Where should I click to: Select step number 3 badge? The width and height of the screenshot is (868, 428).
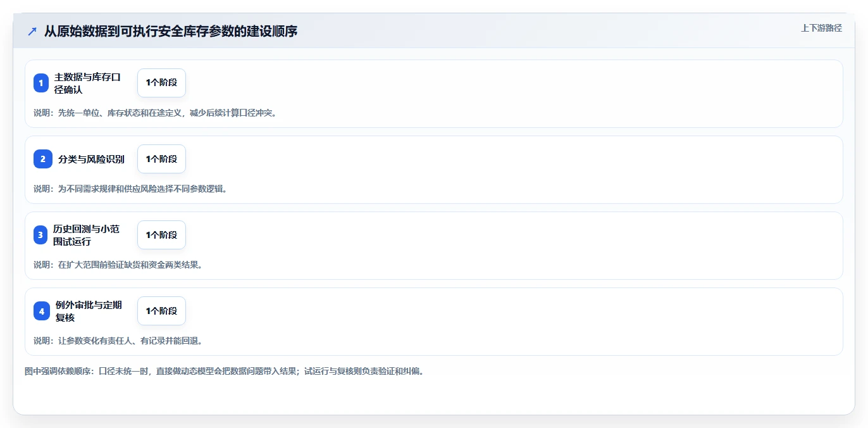[40, 235]
